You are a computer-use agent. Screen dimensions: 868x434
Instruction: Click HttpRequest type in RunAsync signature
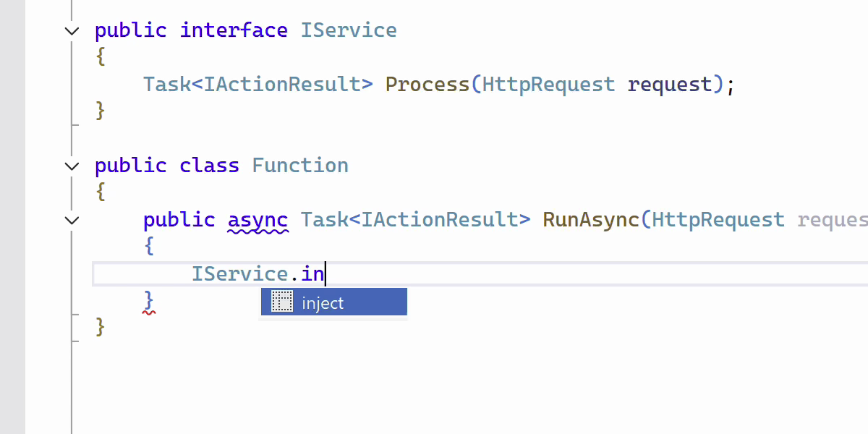click(718, 220)
